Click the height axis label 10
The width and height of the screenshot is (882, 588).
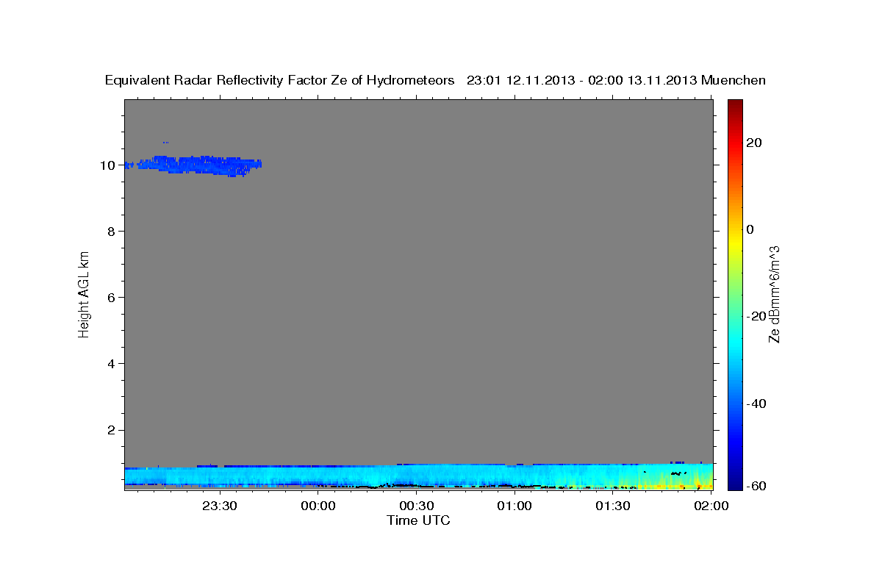(108, 165)
